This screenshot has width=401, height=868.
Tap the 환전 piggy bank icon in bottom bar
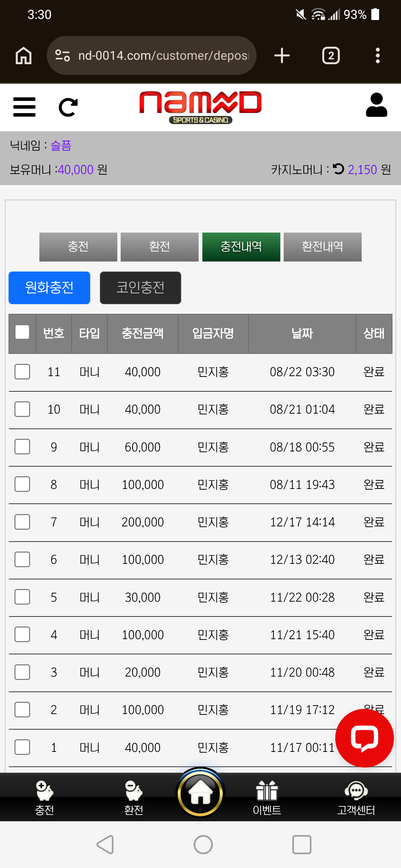pos(134,798)
